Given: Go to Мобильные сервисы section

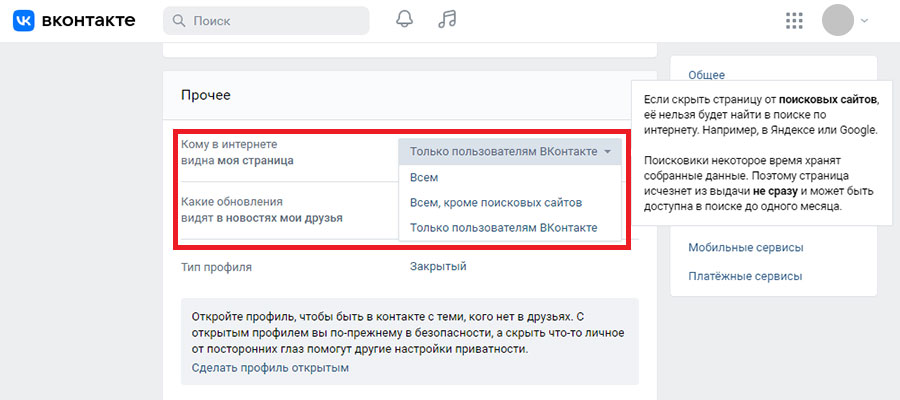Looking at the screenshot, I should 746,248.
